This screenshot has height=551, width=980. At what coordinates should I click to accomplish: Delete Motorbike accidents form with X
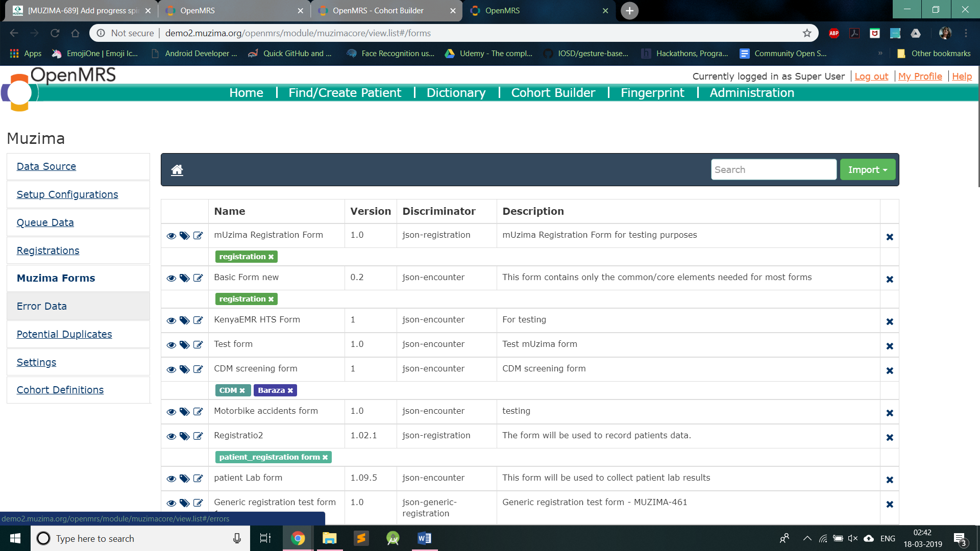[890, 413]
